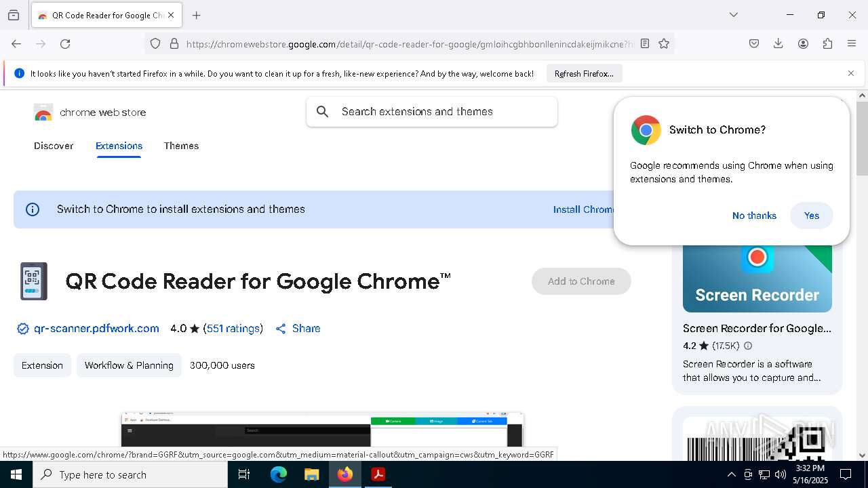Toggle reader view icon
Image resolution: width=868 pixels, height=488 pixels.
click(645, 43)
